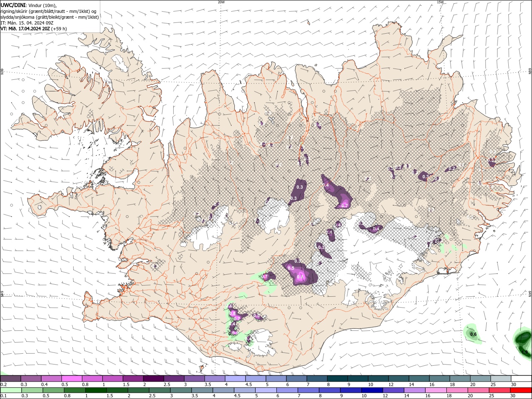Select the bright red swatch on rain scale
This screenshot has width=532, height=399.
click(521, 390)
